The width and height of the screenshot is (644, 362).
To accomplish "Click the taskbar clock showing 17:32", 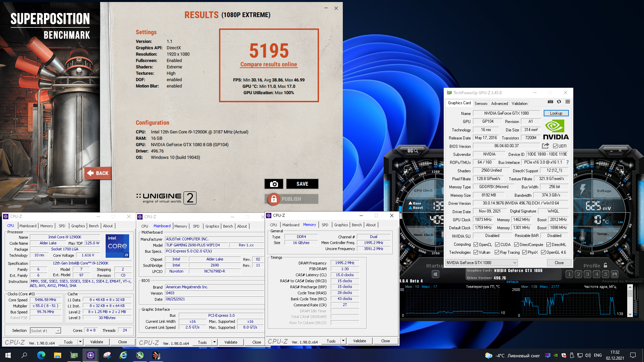I will click(x=615, y=355).
